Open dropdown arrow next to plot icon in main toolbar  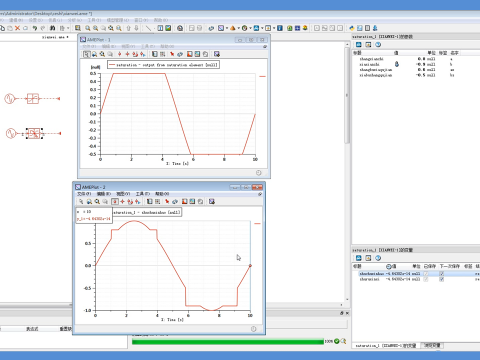point(227,28)
